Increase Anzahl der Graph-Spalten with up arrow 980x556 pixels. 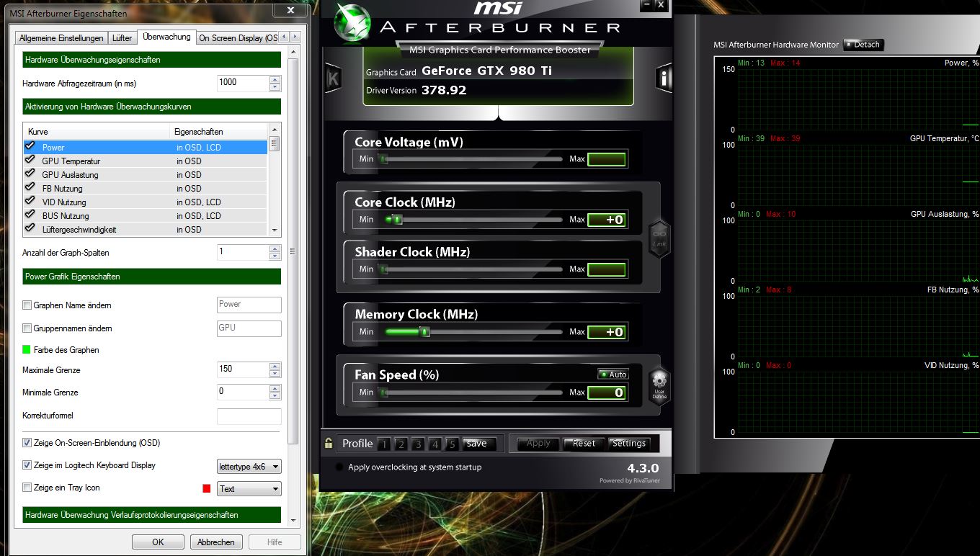(x=275, y=248)
